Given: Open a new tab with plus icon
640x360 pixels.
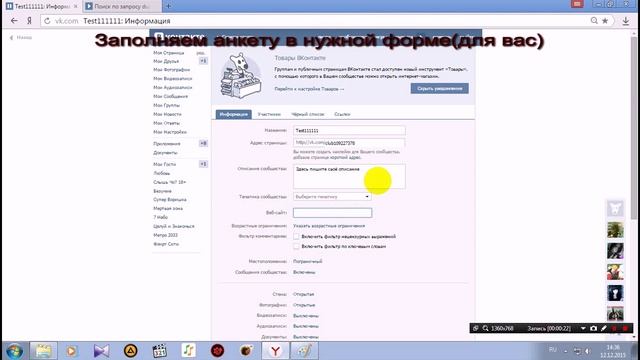Looking at the screenshot, I should coord(169,6).
